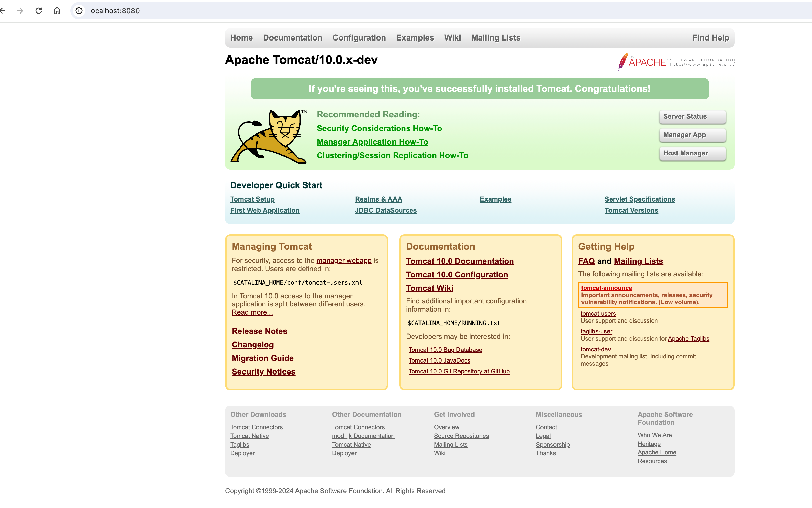812x508 pixels.
Task: Open the JDBC DataSources quick start link
Action: (386, 211)
